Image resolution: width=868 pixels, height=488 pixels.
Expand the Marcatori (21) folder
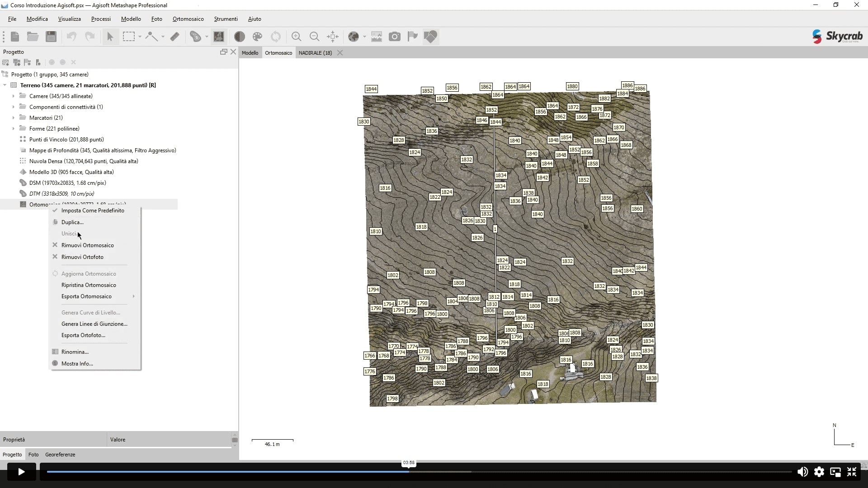tap(13, 118)
